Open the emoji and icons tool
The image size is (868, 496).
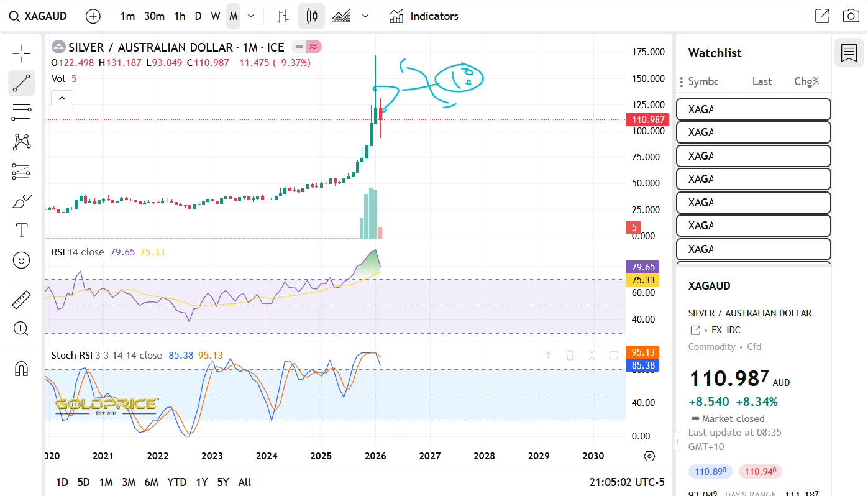click(22, 260)
